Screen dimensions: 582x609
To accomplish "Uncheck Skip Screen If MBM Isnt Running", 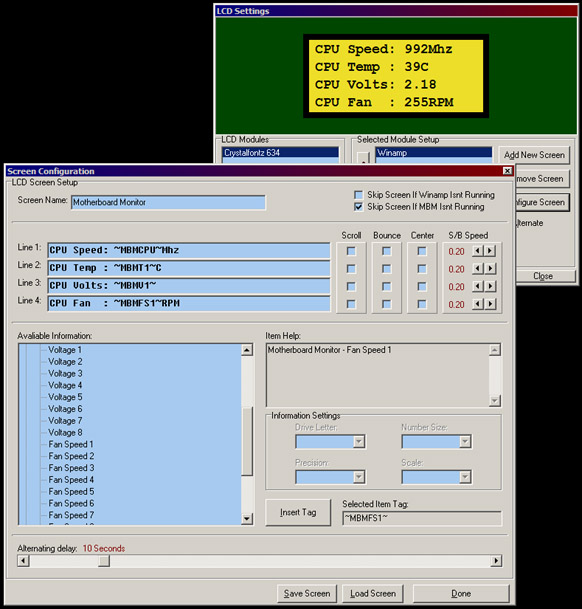I will [x=358, y=207].
